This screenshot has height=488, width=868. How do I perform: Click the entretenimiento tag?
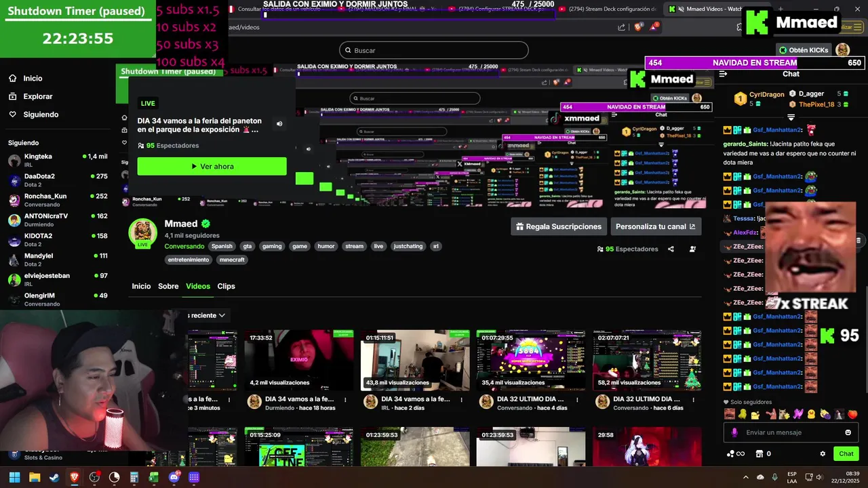point(189,260)
